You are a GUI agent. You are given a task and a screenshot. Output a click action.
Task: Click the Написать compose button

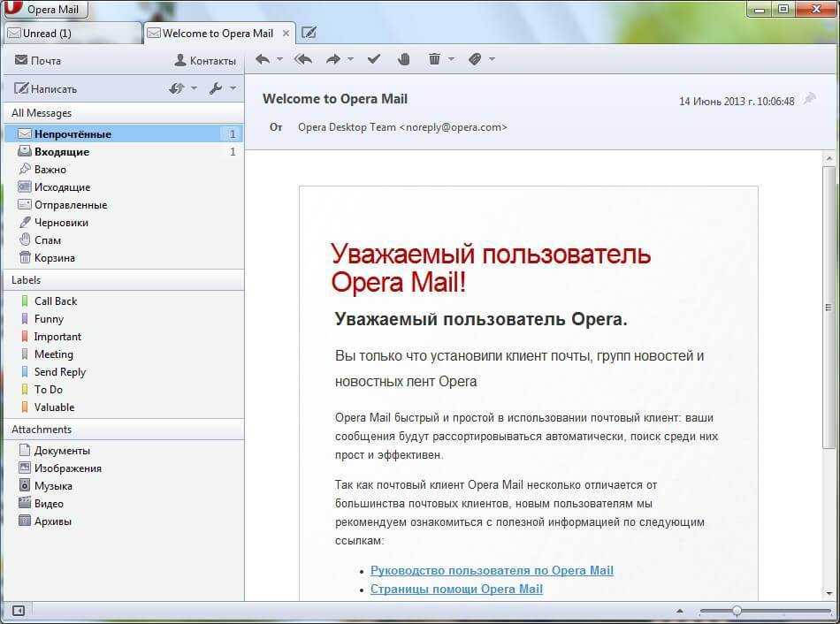[x=45, y=89]
